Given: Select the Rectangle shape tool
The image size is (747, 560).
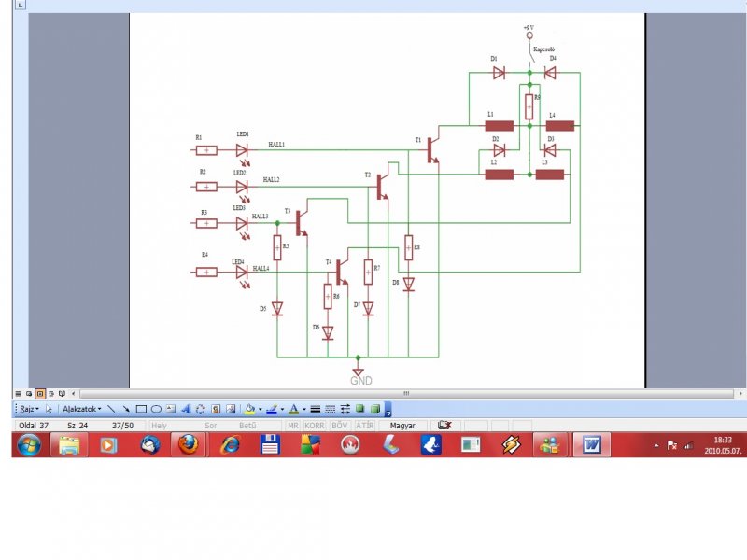Looking at the screenshot, I should tap(141, 409).
